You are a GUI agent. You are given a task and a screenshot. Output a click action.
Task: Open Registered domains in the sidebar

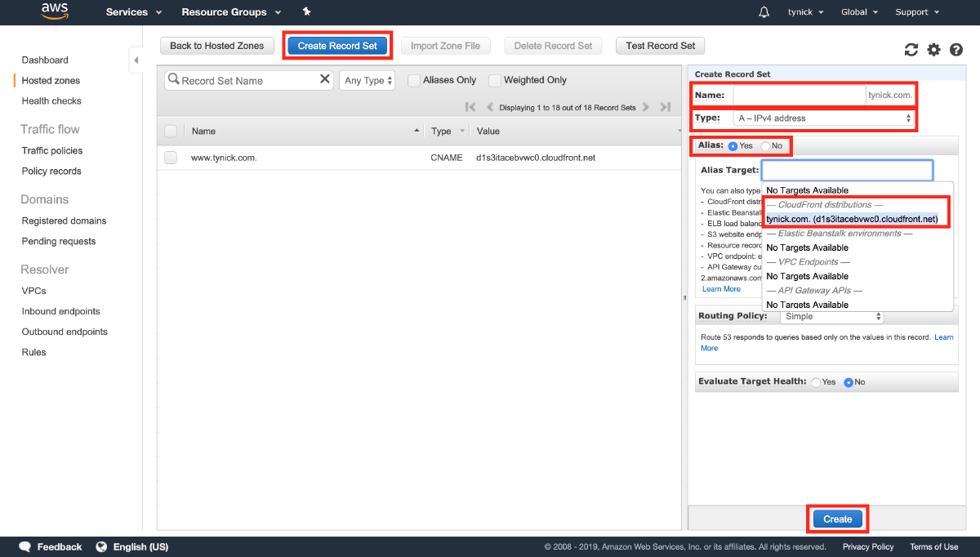pyautogui.click(x=64, y=221)
